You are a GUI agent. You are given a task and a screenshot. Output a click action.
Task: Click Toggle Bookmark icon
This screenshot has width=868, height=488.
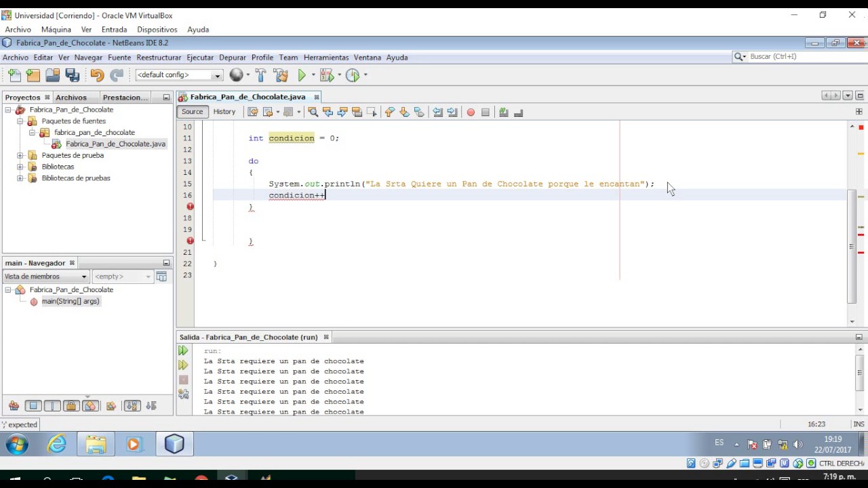coord(419,112)
